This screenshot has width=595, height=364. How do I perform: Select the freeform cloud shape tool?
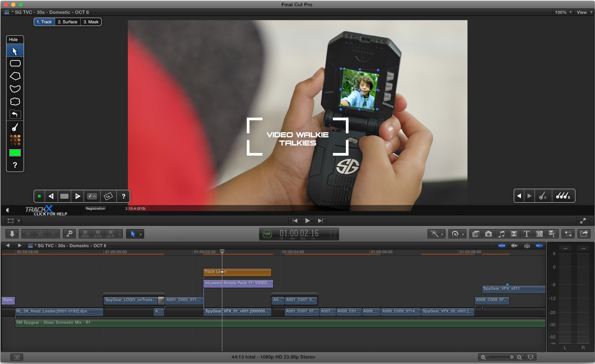15,101
